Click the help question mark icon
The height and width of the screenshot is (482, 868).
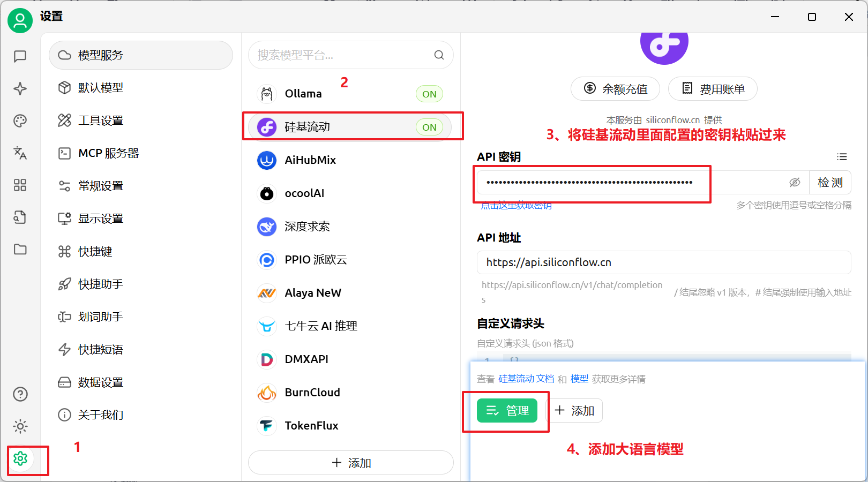pos(20,394)
